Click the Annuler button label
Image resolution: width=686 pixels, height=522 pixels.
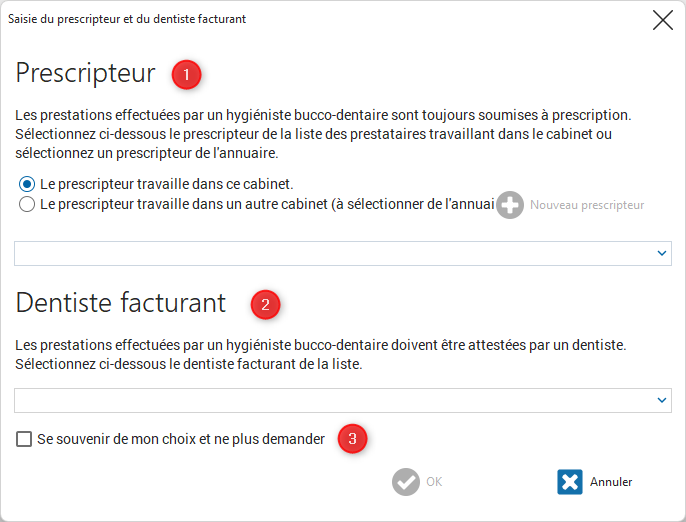[x=611, y=482]
